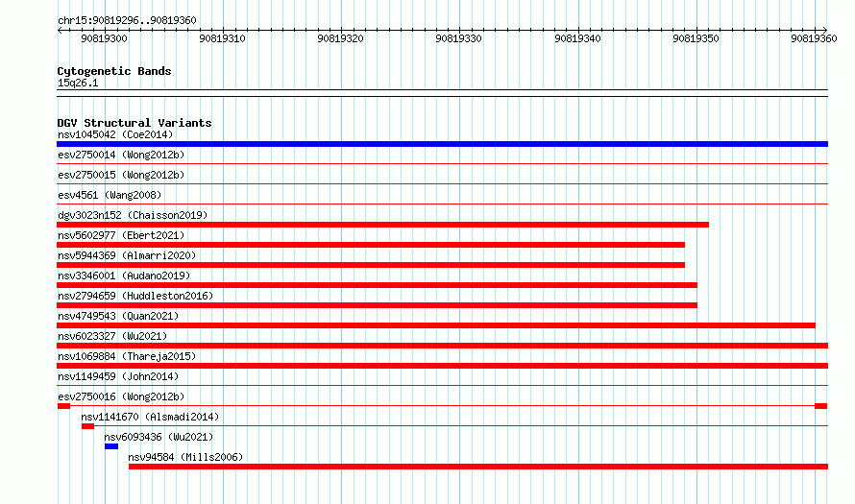Click nsv5944369 (Almarri2020) label
The height and width of the screenshot is (504, 855).
click(x=127, y=255)
